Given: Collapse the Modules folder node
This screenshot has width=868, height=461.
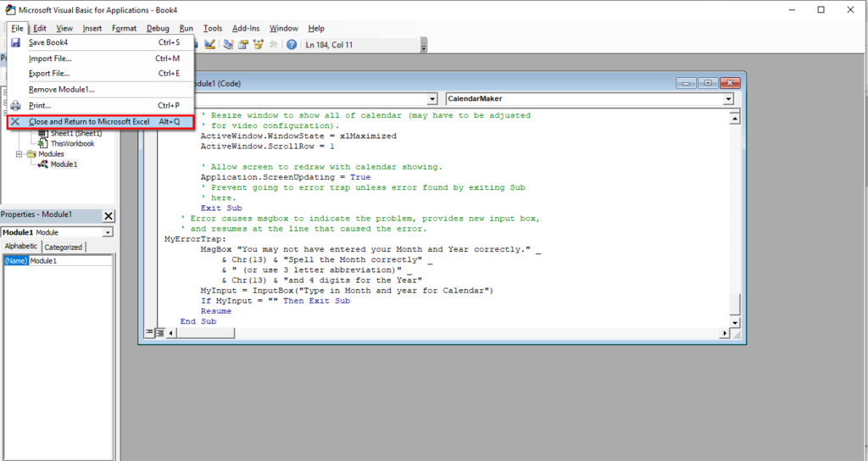Looking at the screenshot, I should point(19,154).
